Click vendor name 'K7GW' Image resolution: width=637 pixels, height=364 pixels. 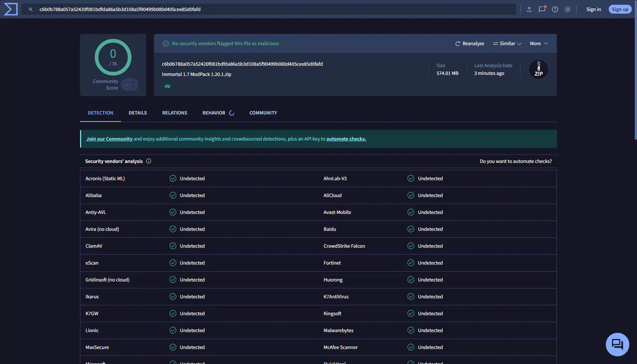pos(92,314)
